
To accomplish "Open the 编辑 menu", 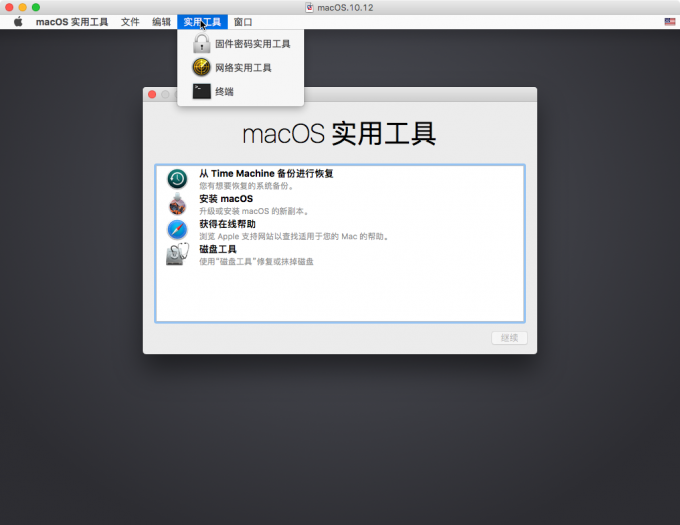I will [161, 22].
